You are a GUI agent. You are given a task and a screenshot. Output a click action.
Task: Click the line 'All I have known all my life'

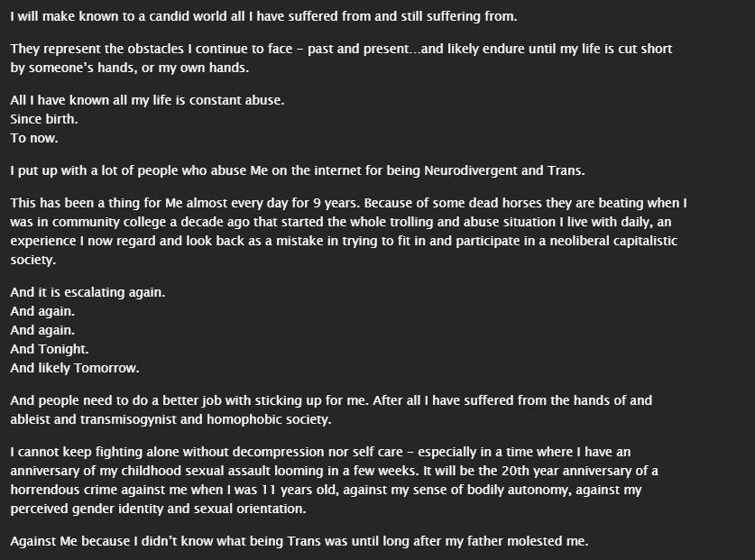click(147, 100)
